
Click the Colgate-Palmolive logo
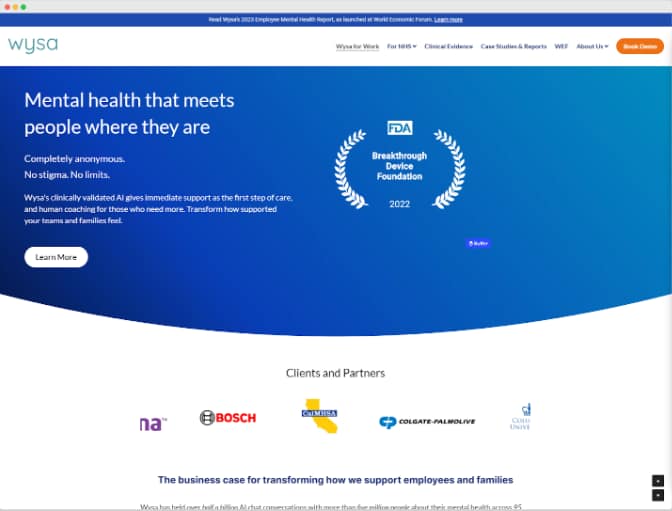427,421
